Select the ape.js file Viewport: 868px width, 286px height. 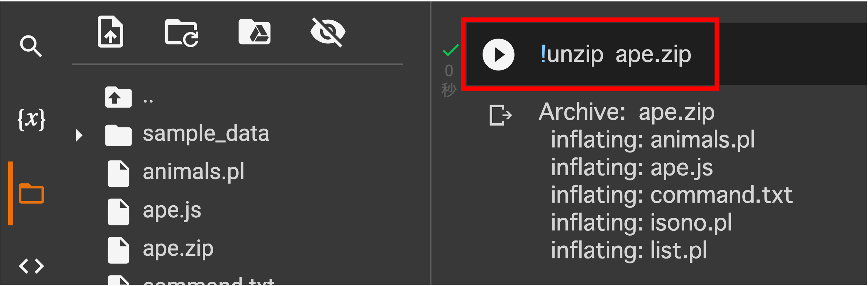click(172, 211)
